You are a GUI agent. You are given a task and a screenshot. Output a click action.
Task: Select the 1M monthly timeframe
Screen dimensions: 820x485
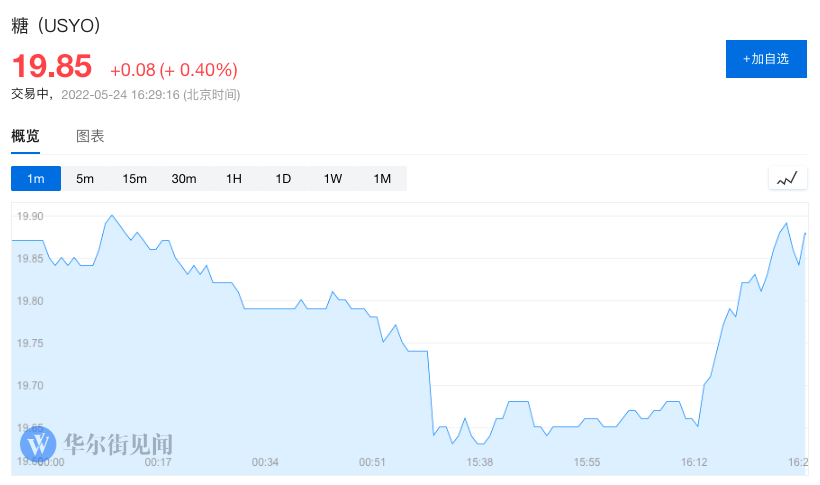click(x=382, y=179)
